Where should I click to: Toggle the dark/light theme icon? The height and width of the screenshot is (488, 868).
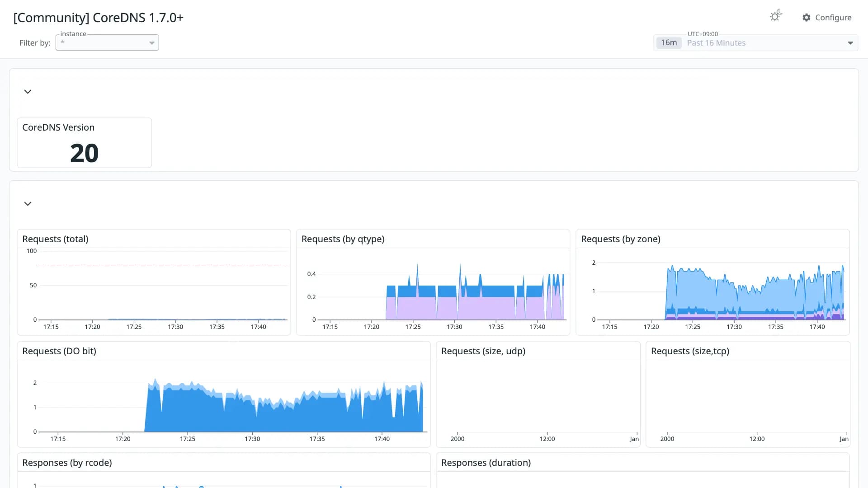[x=776, y=16]
